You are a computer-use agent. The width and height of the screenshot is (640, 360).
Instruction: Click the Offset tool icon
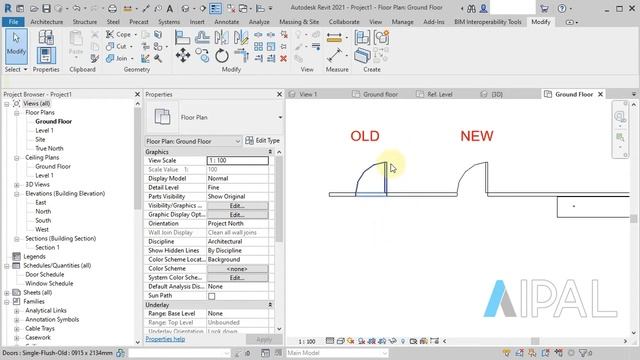coord(202,38)
